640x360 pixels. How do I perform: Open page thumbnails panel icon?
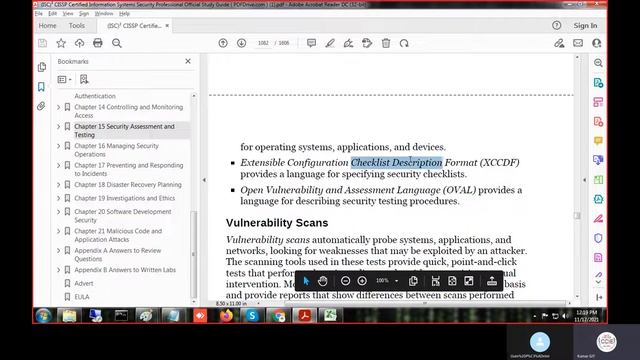(x=42, y=67)
